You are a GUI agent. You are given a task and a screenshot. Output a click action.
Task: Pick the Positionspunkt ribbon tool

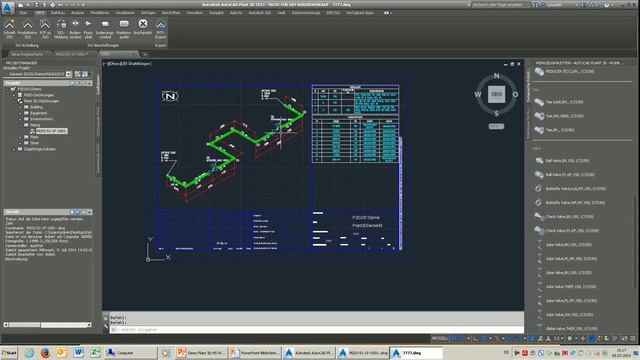[124, 29]
